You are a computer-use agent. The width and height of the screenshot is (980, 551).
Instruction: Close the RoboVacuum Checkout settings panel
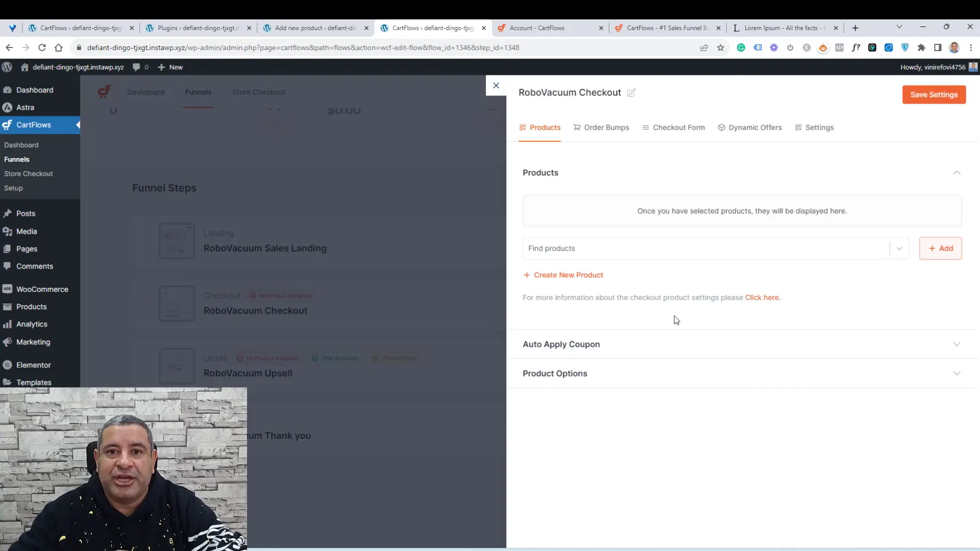(x=496, y=85)
